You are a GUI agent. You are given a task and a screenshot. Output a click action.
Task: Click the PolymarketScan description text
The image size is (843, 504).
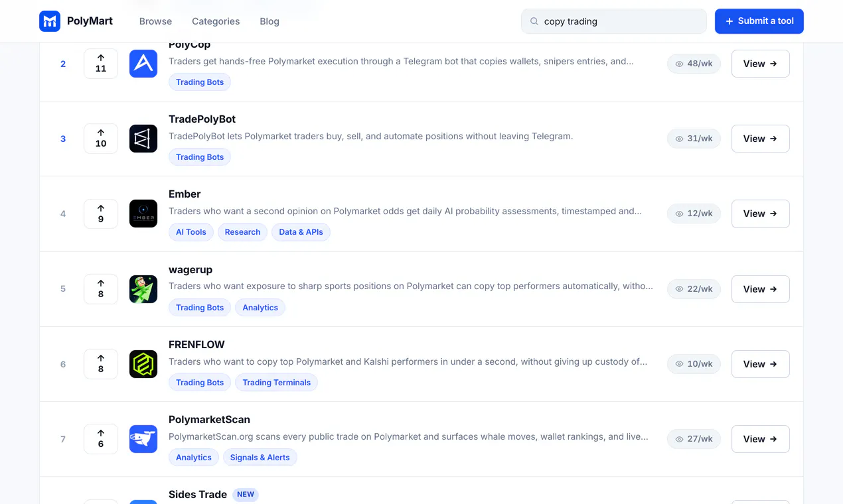408,436
